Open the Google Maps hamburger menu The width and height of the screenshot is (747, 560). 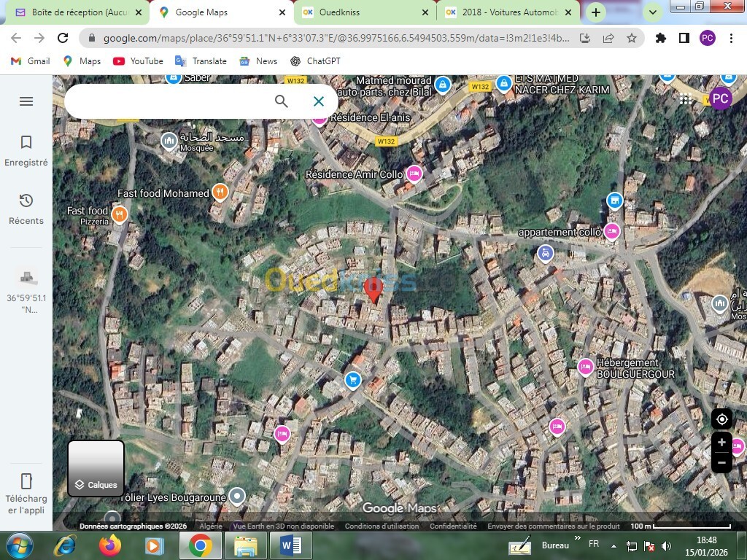click(26, 101)
